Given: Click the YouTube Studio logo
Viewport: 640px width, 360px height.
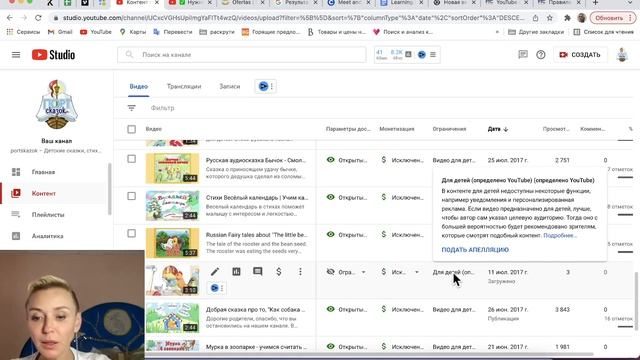Looking at the screenshot, I should tap(53, 55).
